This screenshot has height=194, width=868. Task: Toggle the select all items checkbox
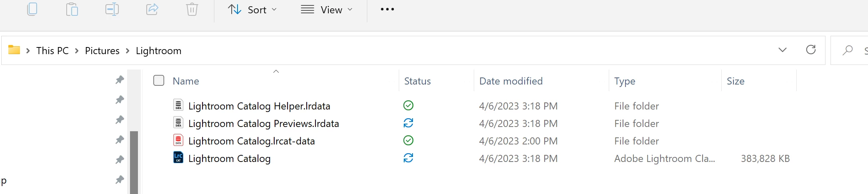pos(159,80)
